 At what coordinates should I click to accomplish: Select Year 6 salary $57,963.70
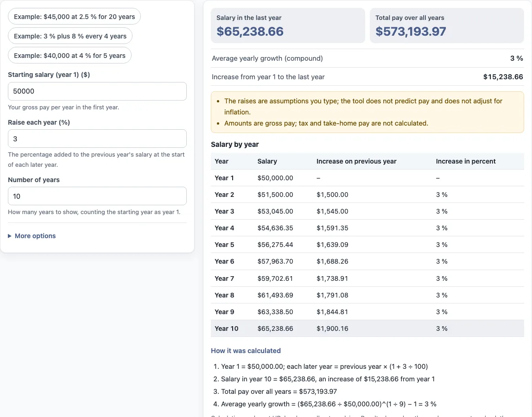275,261
